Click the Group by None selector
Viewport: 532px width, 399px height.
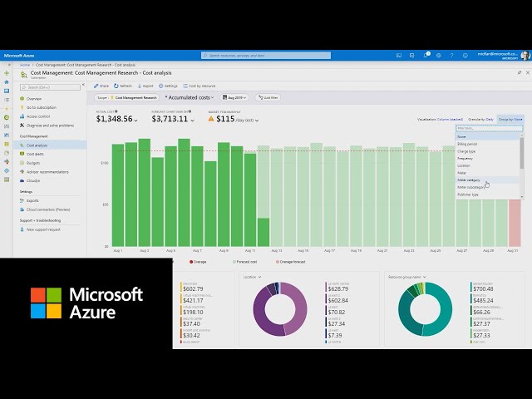(x=510, y=120)
